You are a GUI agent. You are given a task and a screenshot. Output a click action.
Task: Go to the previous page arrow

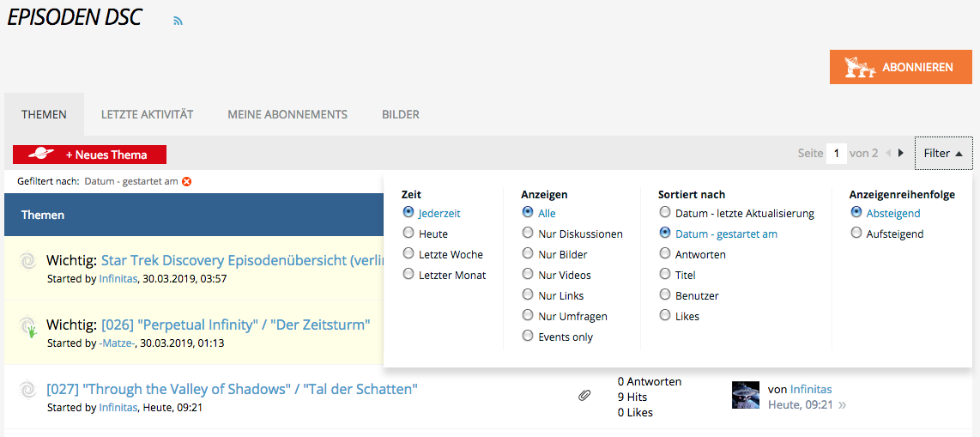[x=888, y=153]
